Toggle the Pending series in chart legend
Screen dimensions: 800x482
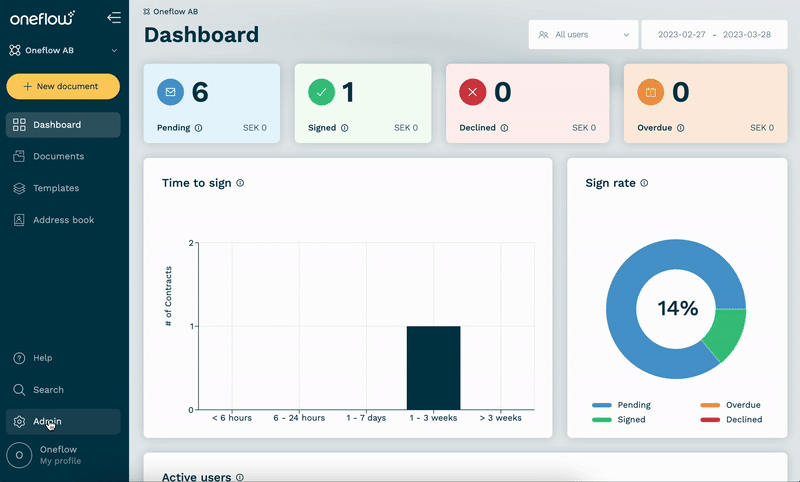(621, 405)
